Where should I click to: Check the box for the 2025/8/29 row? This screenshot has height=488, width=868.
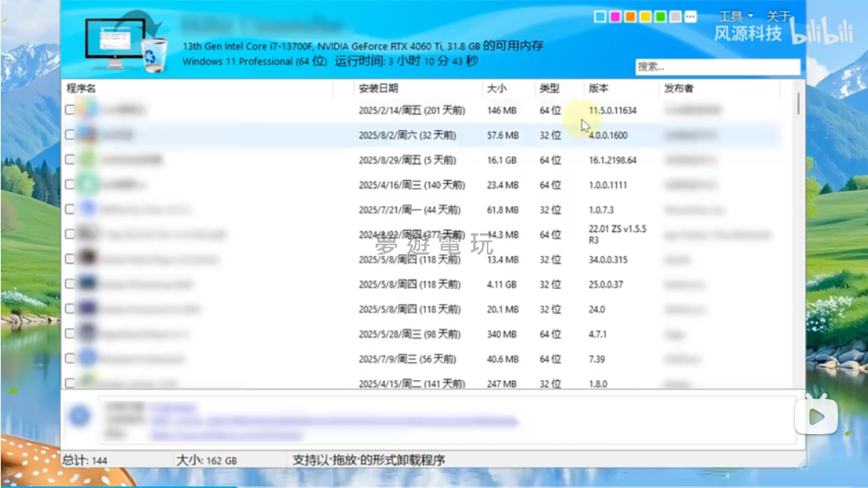pos(70,159)
